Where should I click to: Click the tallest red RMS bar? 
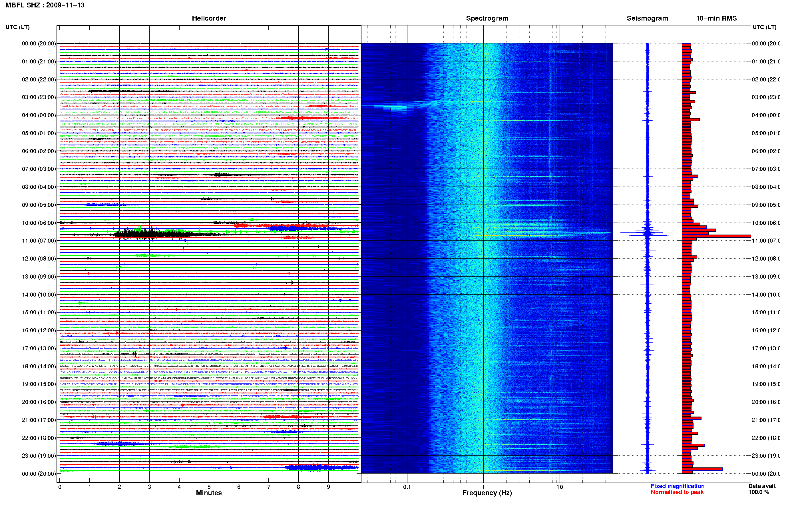click(716, 236)
